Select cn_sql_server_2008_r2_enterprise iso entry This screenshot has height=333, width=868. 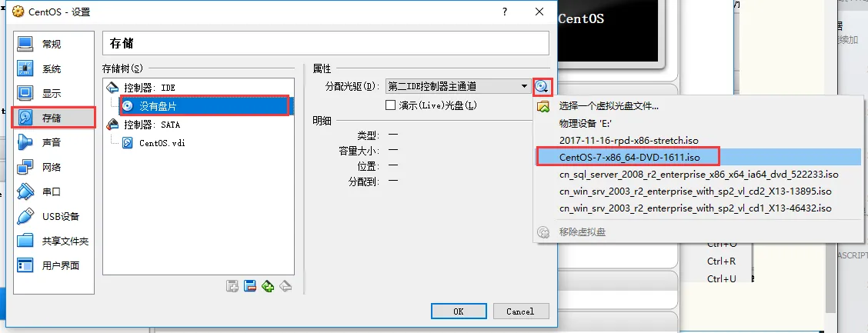point(699,175)
